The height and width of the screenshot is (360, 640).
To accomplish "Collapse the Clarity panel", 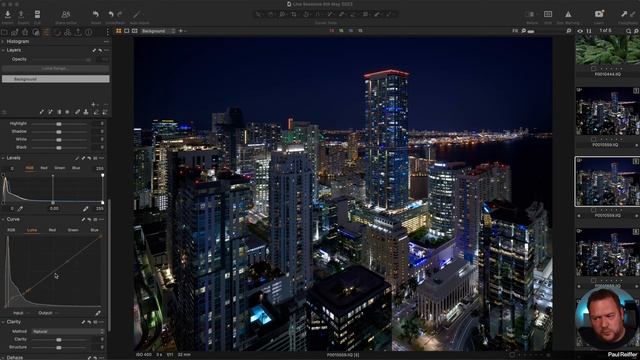I will point(3,322).
